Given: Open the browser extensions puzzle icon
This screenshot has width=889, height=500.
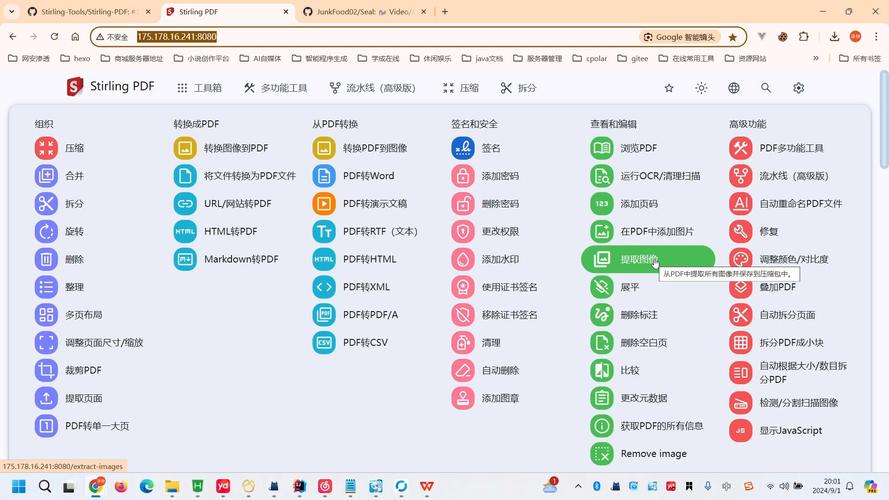Looking at the screenshot, I should 803,37.
